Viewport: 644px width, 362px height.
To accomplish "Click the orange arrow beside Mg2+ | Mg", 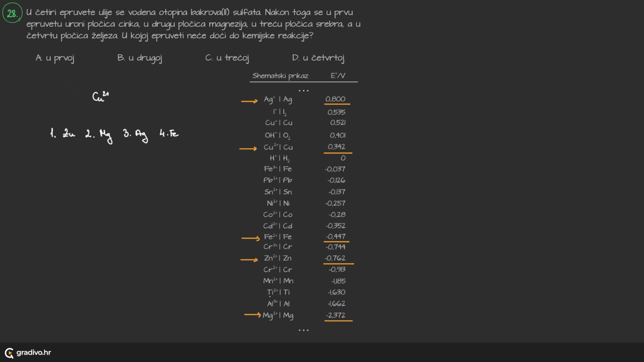I will tap(252, 315).
